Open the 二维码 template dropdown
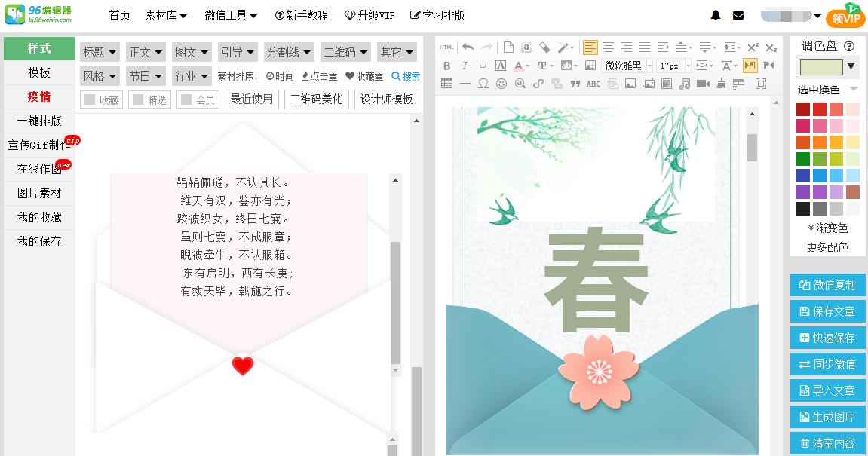Image resolution: width=868 pixels, height=456 pixels. click(346, 52)
